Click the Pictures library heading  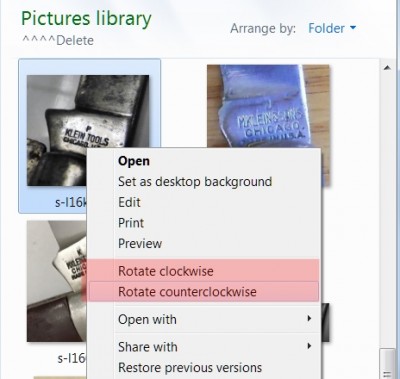86,19
